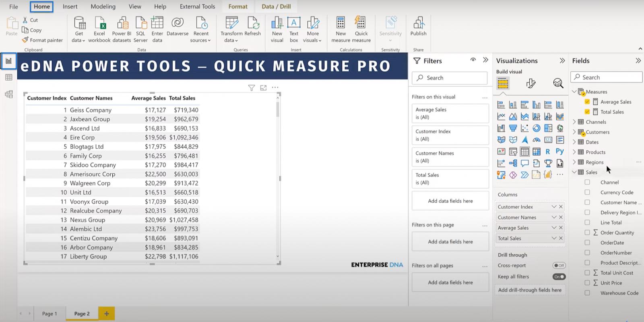Open Enter data dialog

(x=157, y=29)
